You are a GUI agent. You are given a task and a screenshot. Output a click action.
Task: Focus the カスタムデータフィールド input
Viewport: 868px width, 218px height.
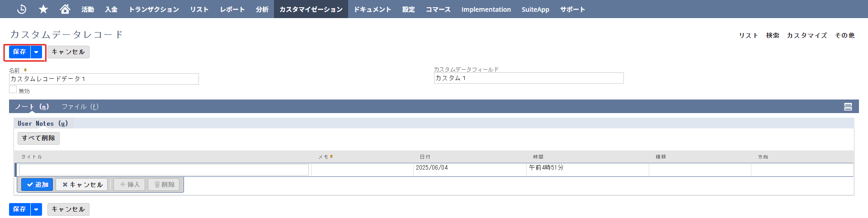528,78
